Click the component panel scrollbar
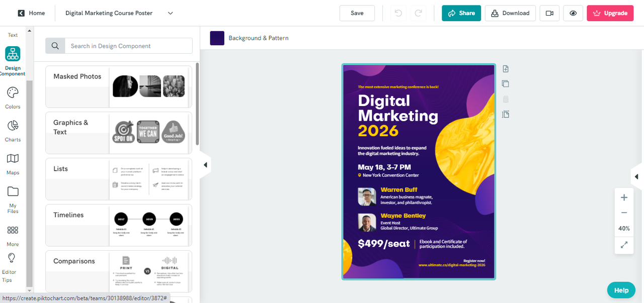Viewport: 644px width, 303px height. pyautogui.click(x=197, y=105)
